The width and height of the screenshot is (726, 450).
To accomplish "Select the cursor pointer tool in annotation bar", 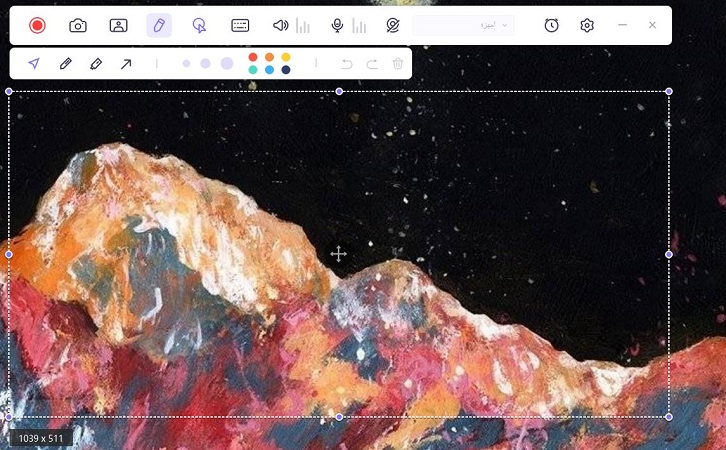I will click(x=34, y=63).
